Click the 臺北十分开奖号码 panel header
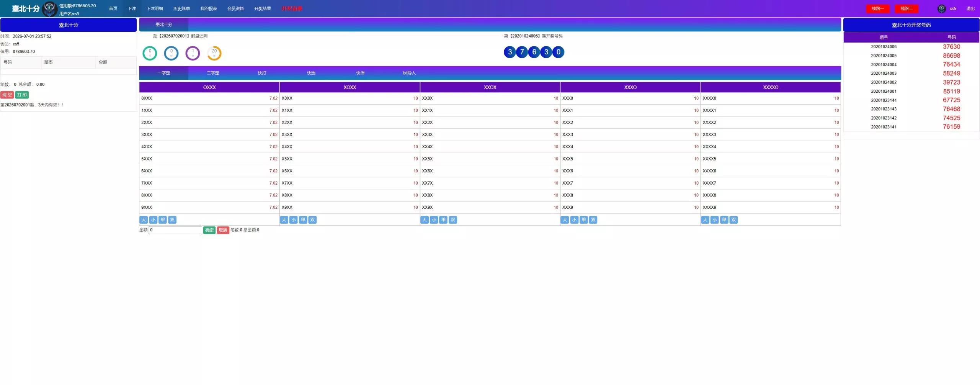Image resolution: width=980 pixels, height=385 pixels. coord(911,25)
